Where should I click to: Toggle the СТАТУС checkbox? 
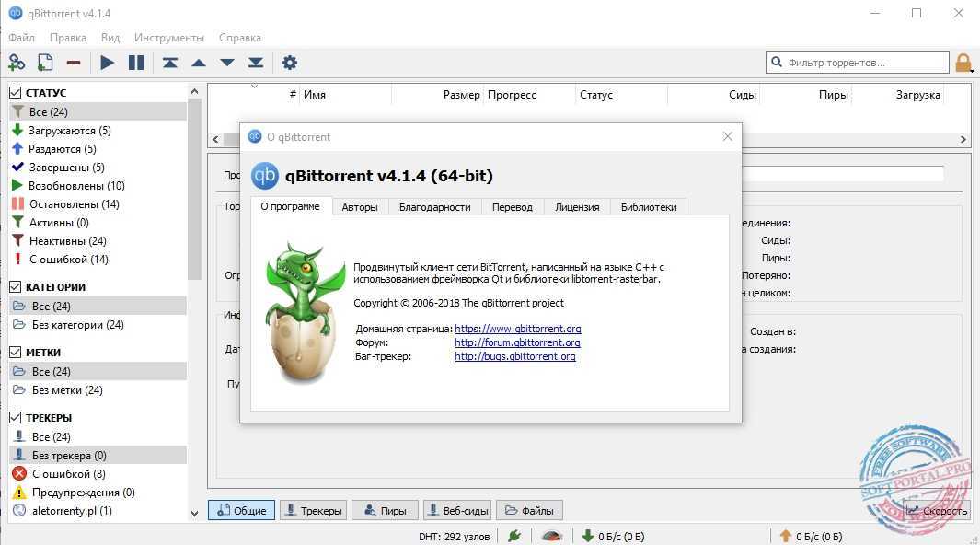pos(15,92)
